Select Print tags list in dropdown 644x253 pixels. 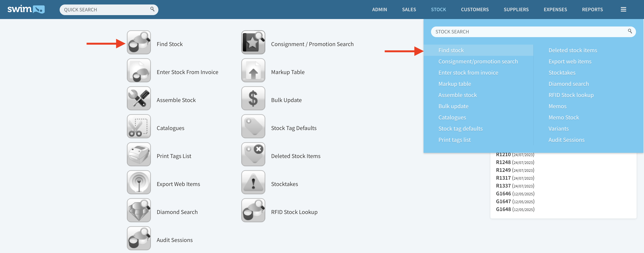click(x=454, y=140)
